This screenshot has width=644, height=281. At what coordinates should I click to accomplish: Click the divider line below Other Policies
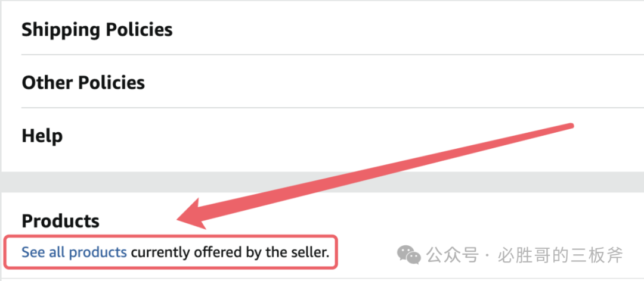point(298,108)
